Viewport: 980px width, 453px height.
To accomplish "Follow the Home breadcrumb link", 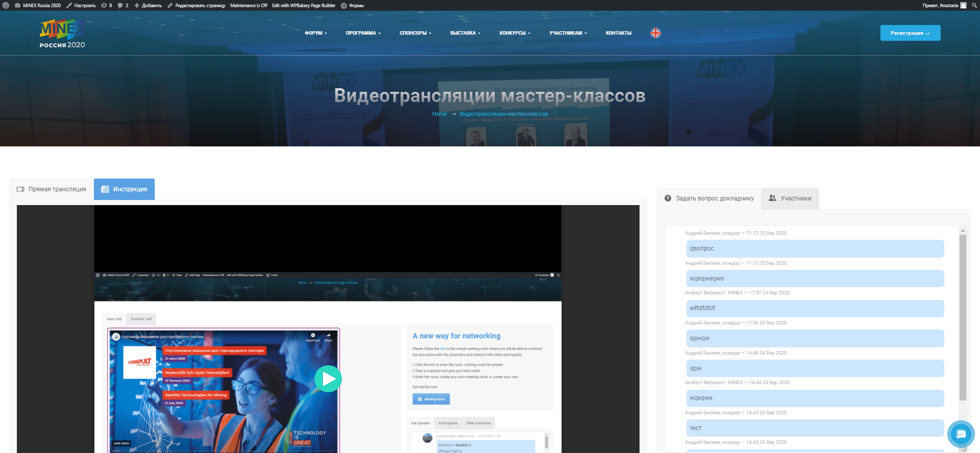I will (439, 114).
